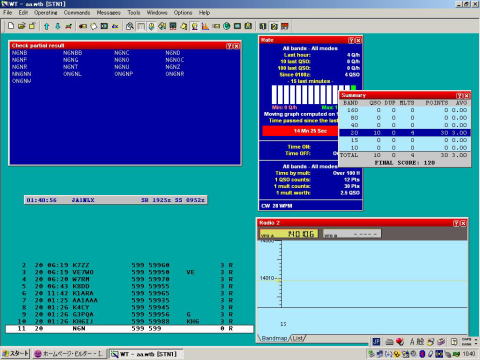480x360 pixels.
Task: Click the bar chart statistics toolbar icon
Action: [x=205, y=26]
